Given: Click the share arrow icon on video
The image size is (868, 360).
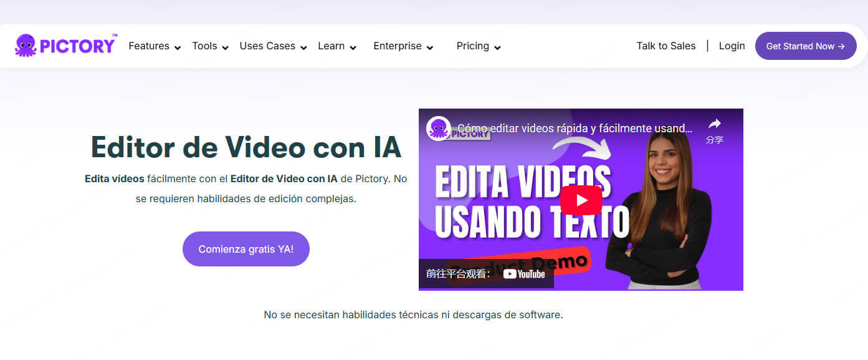Looking at the screenshot, I should [715, 124].
